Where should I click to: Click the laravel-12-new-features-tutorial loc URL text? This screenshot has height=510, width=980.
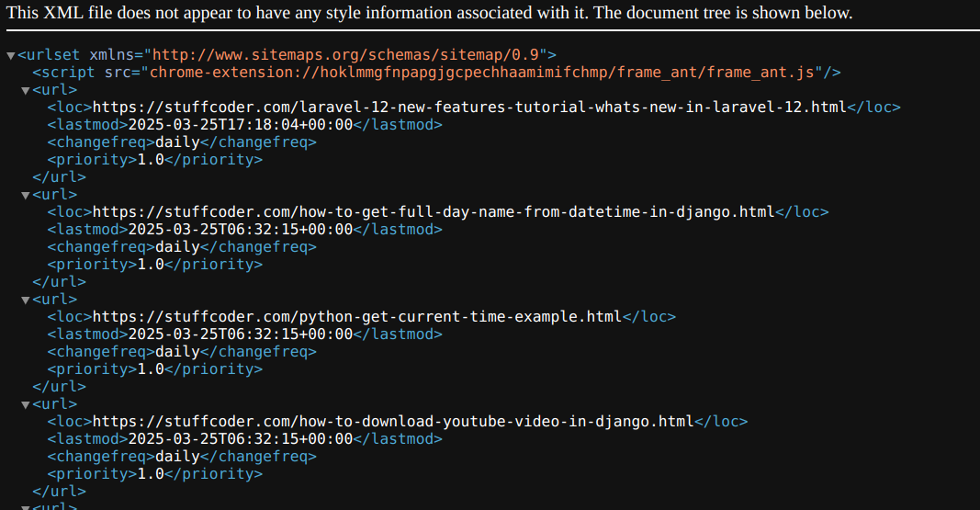point(469,107)
